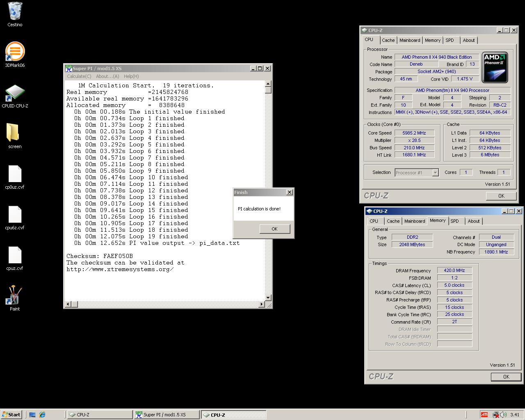Launch the 3DMark06 desktop shortcut
This screenshot has height=420, width=525.
pos(15,55)
